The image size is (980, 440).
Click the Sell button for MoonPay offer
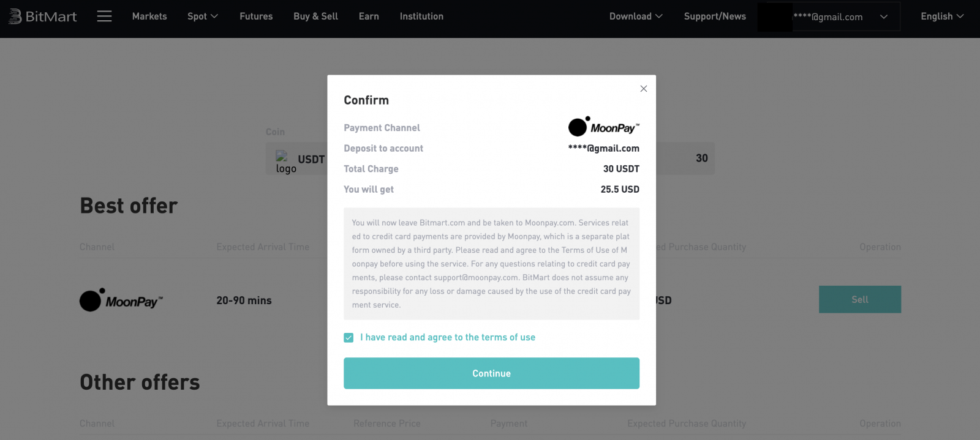coord(859,299)
